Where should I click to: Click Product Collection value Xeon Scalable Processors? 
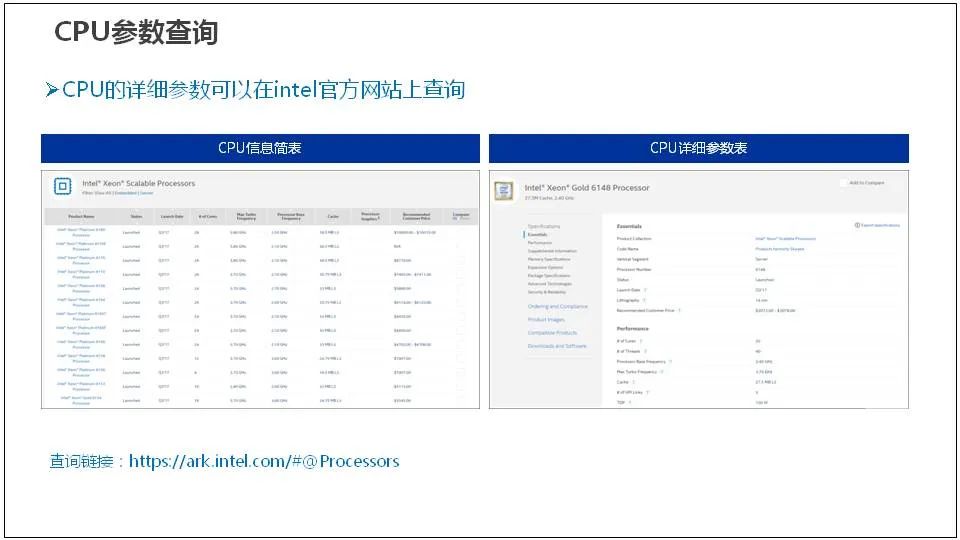pyautogui.click(x=786, y=238)
